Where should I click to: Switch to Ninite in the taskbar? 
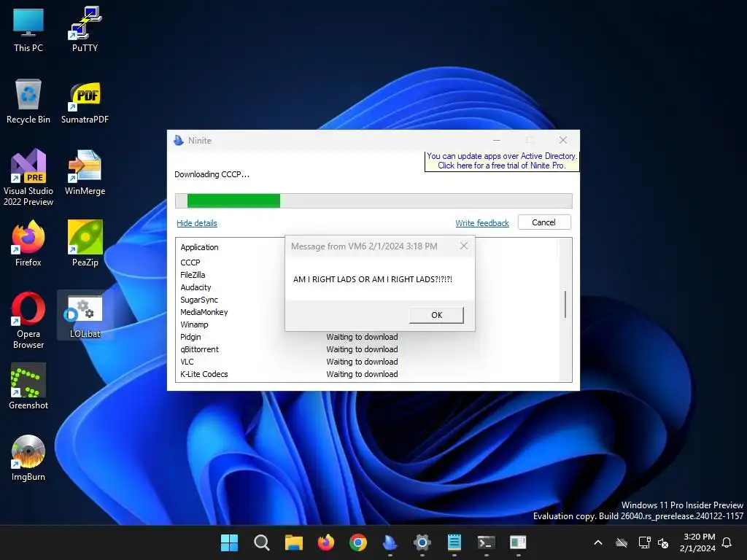click(x=390, y=542)
